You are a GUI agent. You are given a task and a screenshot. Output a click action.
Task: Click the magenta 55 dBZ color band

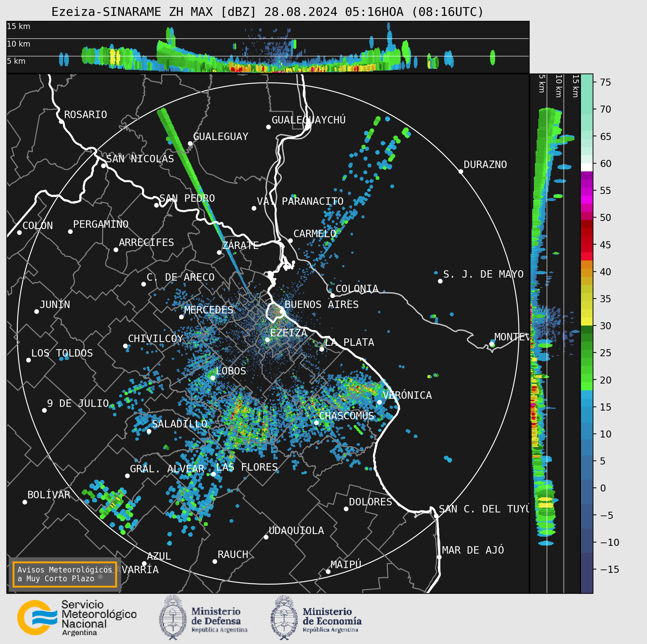[587, 192]
